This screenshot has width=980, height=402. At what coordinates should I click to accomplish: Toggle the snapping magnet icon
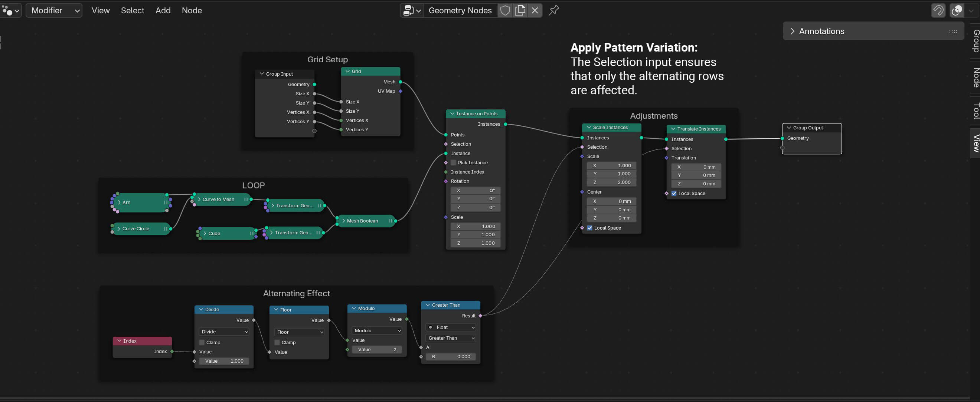(x=938, y=11)
